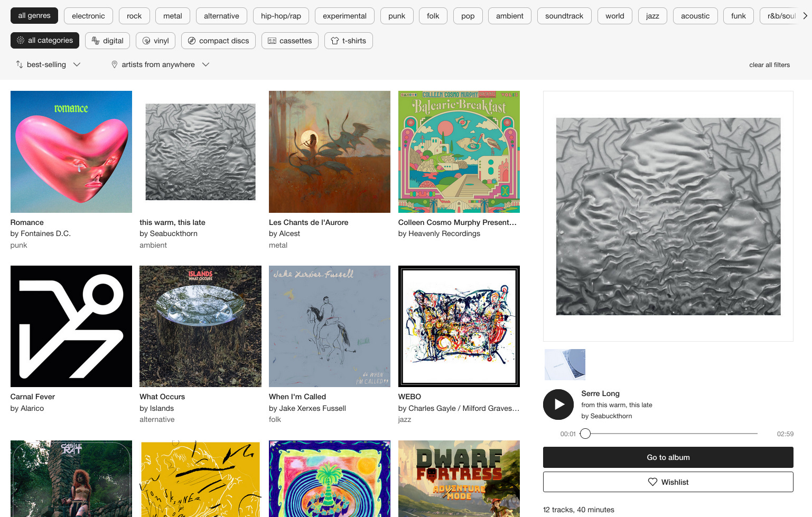
Task: Select the CD merch thumbnail in preview
Action: pyautogui.click(x=565, y=364)
